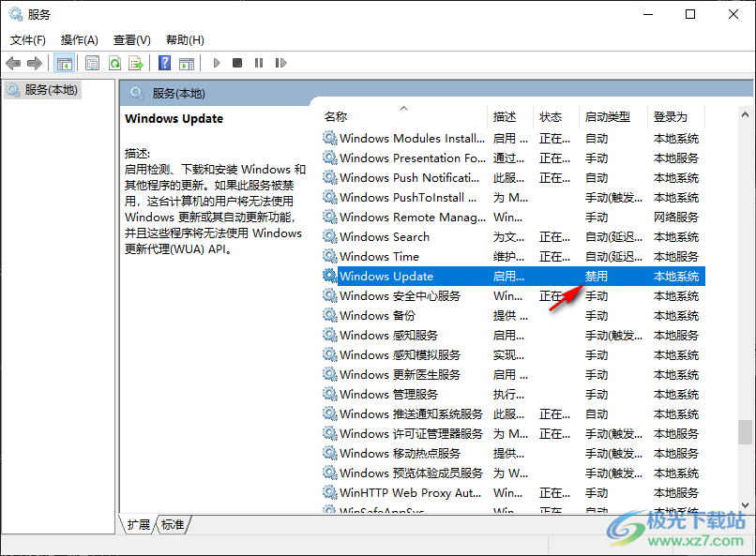This screenshot has width=756, height=556.
Task: Select Windows 移动热点服务 row
Action: 513,454
